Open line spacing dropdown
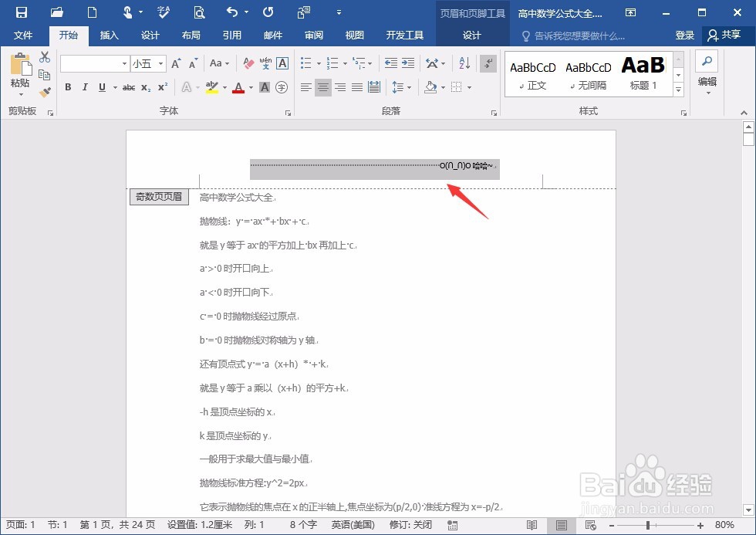 tap(402, 87)
